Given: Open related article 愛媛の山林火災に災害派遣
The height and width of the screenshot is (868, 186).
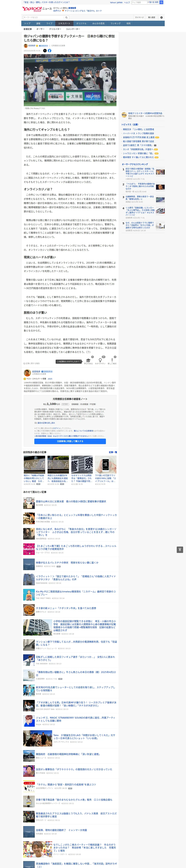Looking at the screenshot, I should coord(71,501).
